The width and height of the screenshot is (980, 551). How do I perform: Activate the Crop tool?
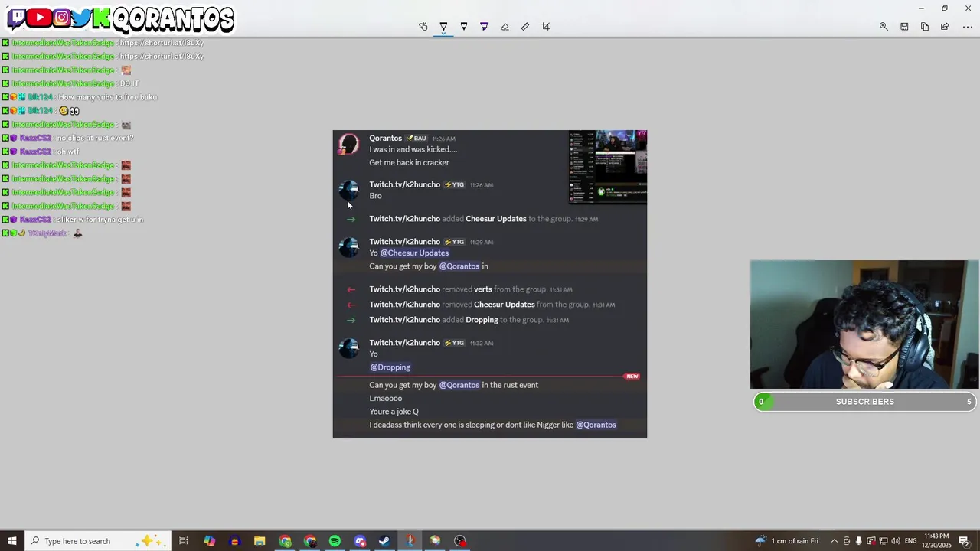[546, 27]
